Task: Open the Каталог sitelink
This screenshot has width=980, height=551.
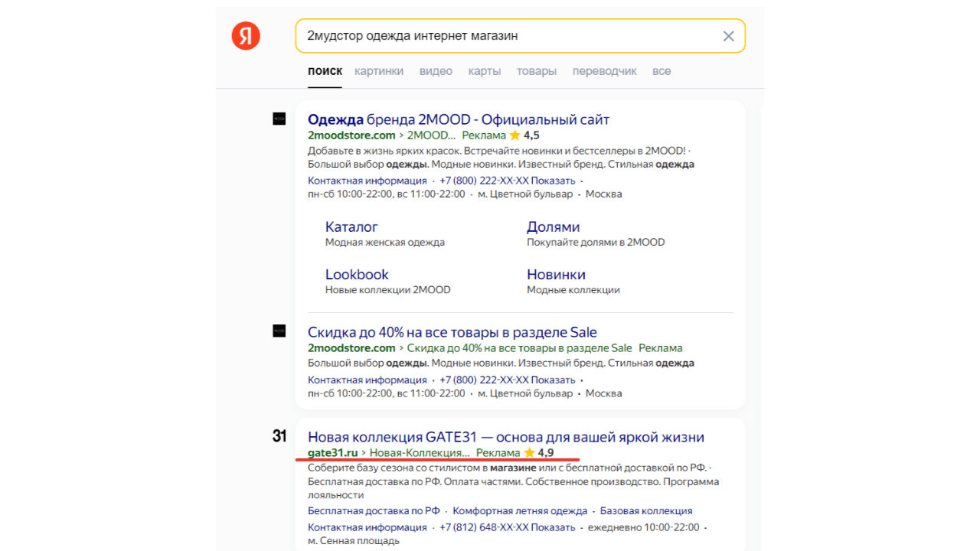Action: click(351, 227)
